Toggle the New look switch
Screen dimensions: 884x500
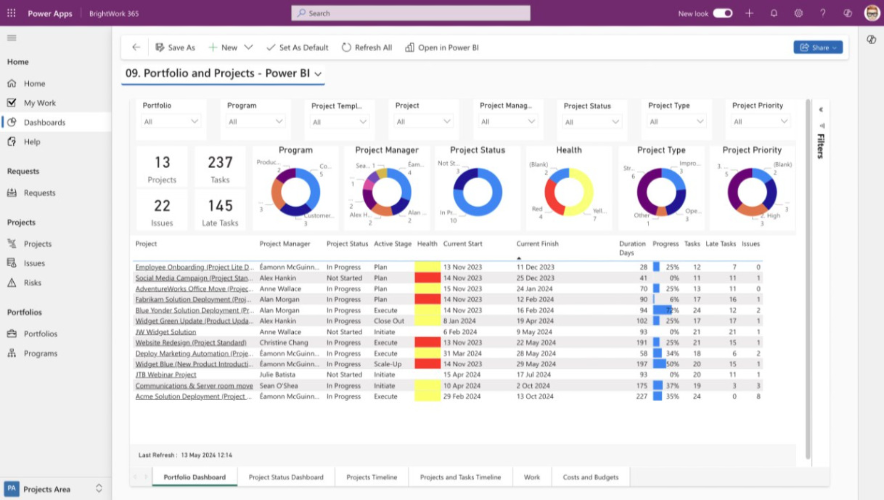tap(723, 13)
